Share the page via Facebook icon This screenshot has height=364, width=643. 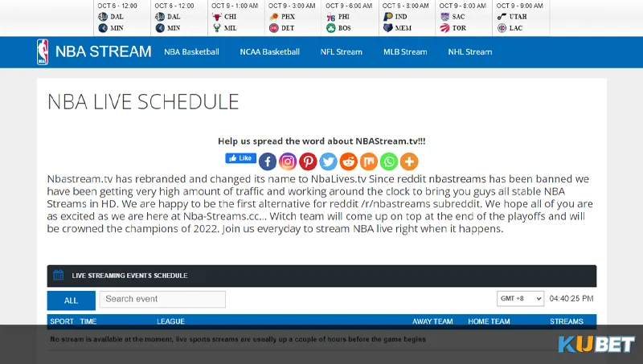click(x=268, y=162)
